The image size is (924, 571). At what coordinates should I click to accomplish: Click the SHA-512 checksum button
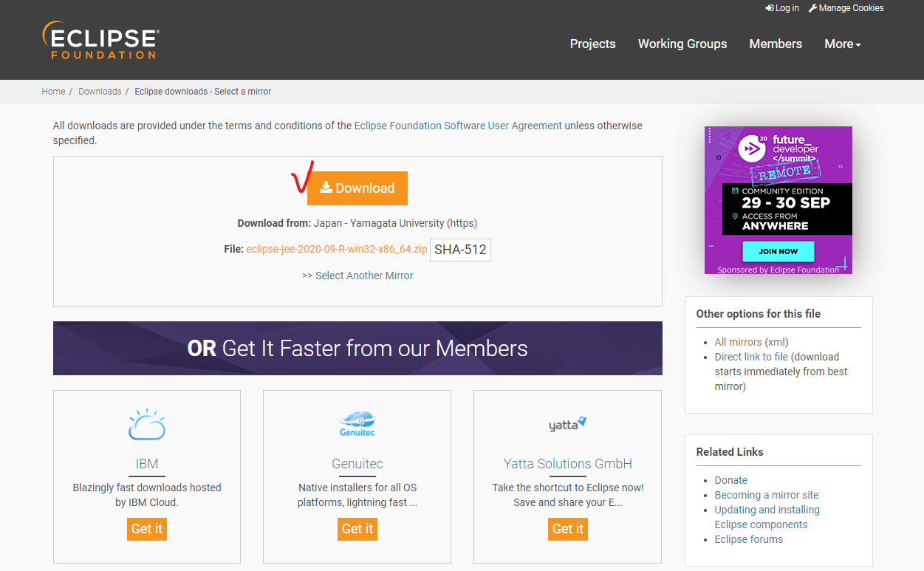[x=460, y=250]
